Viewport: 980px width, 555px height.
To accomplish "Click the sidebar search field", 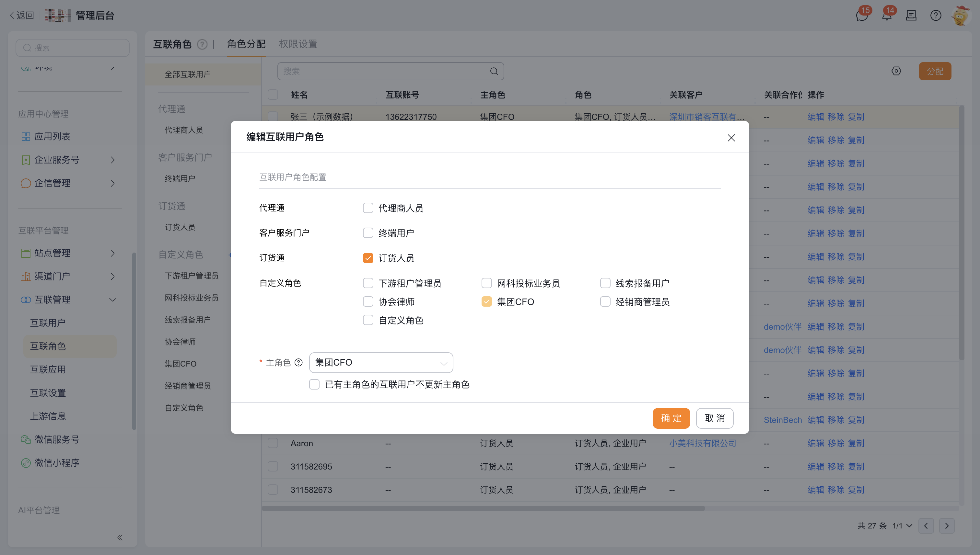I will tap(73, 48).
